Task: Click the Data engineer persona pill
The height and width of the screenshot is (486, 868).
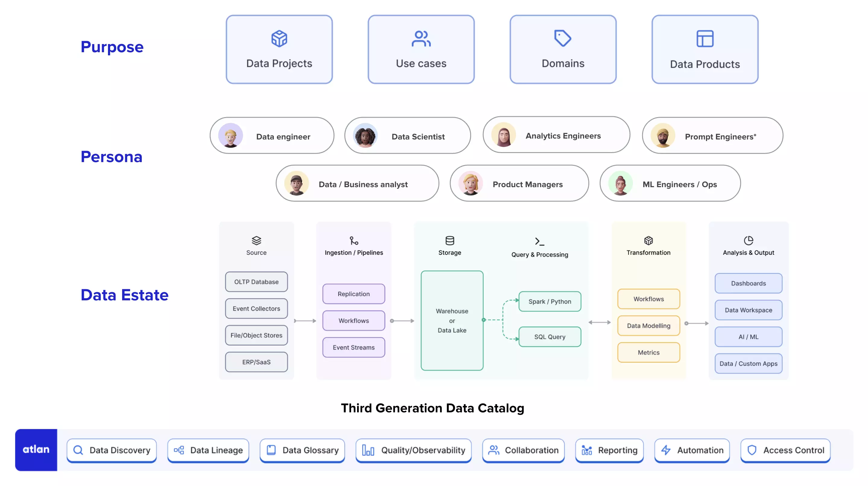Action: point(272,136)
